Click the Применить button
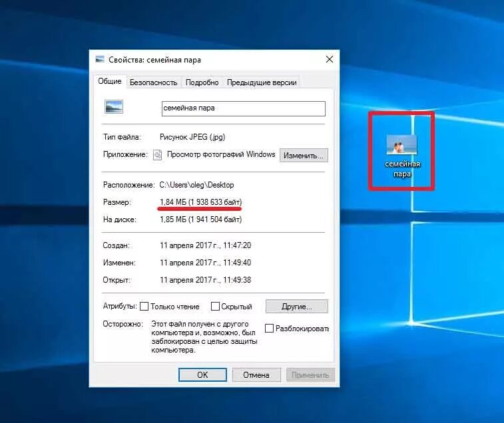This screenshot has height=423, width=504. [x=310, y=375]
